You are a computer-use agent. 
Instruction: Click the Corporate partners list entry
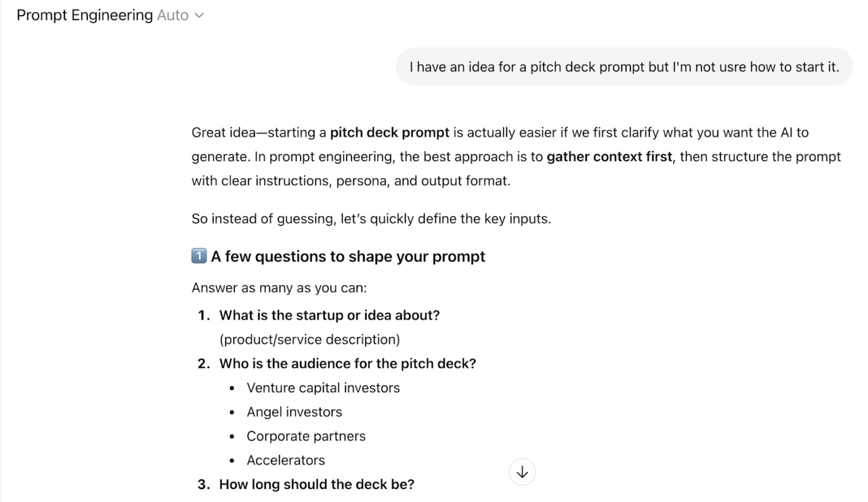point(306,436)
